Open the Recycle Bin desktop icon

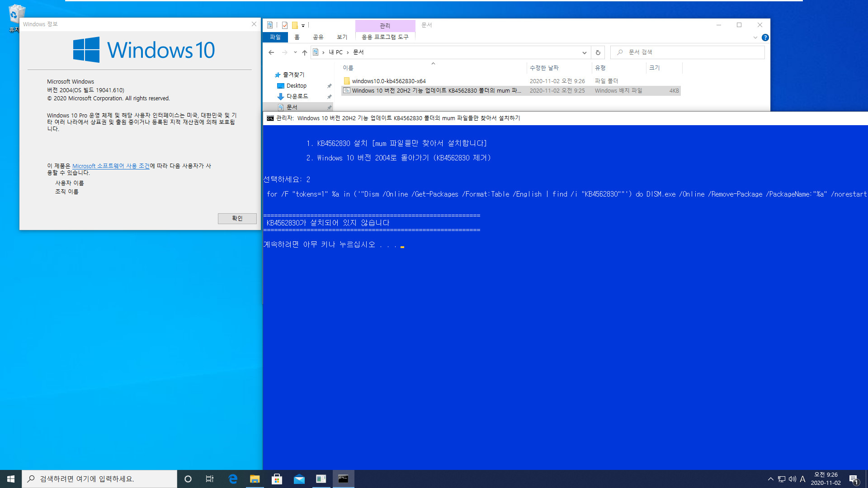pos(17,18)
